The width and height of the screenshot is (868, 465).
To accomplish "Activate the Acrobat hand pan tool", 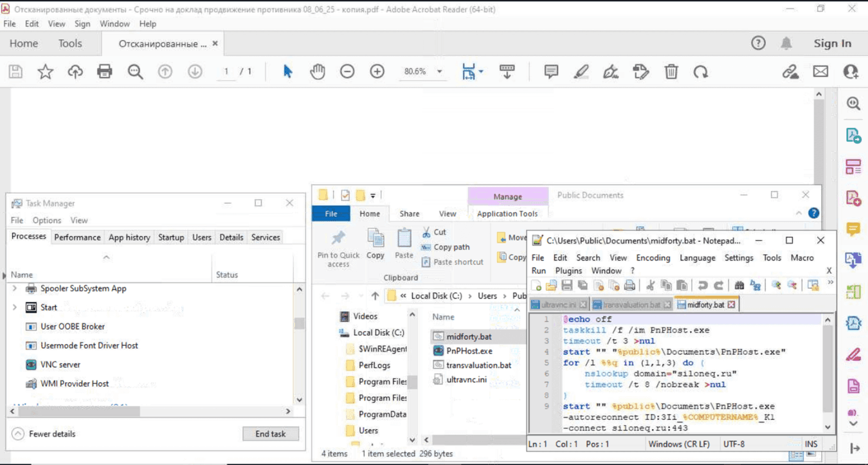I will 318,71.
